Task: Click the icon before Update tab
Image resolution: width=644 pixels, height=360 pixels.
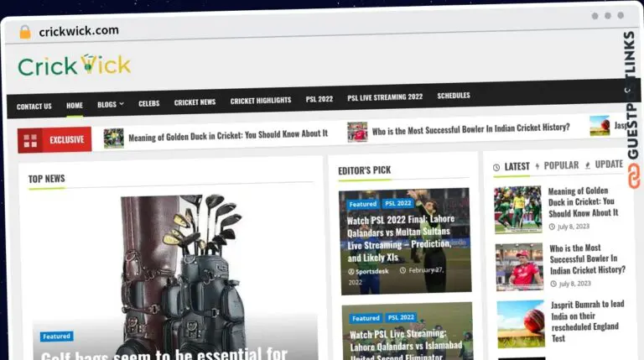Action: coord(588,165)
